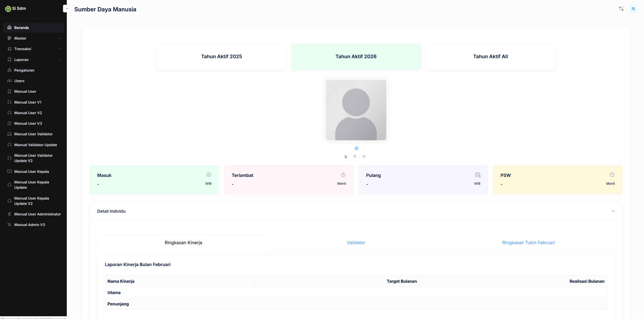Click the verified badge icon above the profile icons
Image resolution: width=644 pixels, height=319 pixels.
tap(356, 148)
